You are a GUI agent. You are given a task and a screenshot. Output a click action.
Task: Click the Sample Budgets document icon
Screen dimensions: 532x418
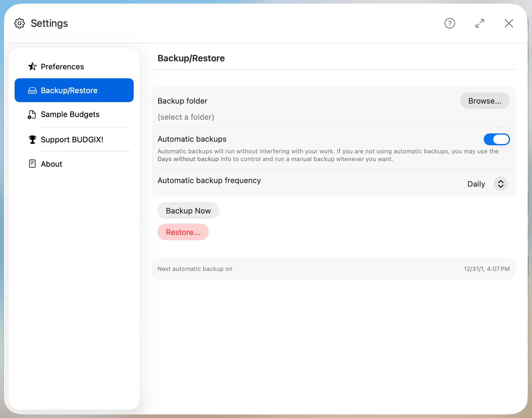pyautogui.click(x=32, y=114)
